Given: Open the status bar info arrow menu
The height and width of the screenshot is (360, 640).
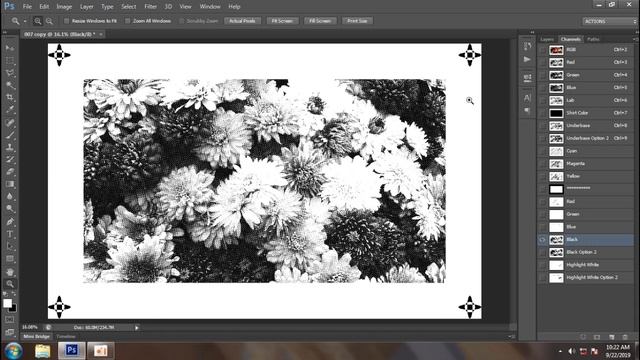Looking at the screenshot, I should [x=137, y=327].
